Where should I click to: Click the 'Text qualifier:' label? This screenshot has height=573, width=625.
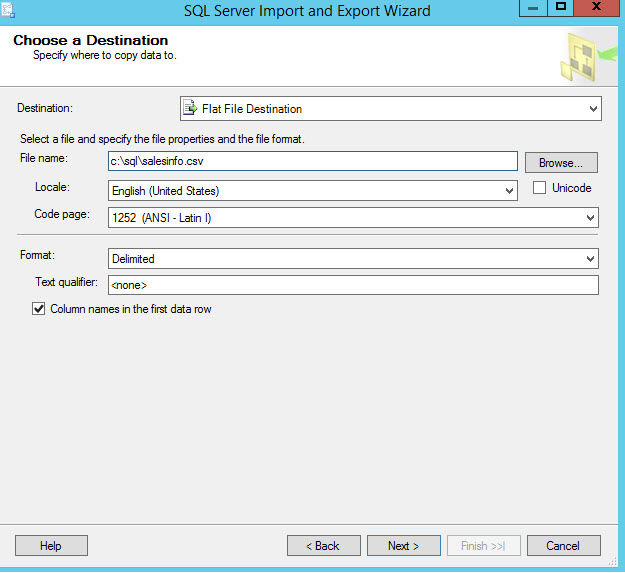click(67, 282)
